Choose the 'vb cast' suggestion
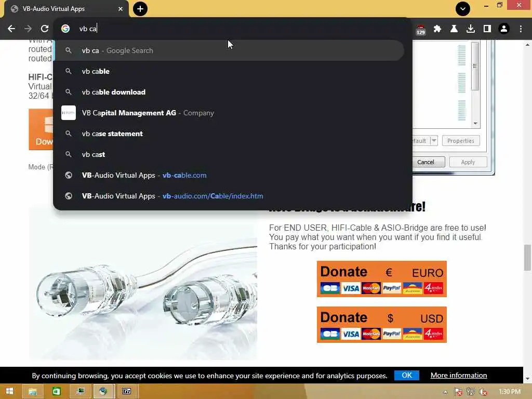The width and height of the screenshot is (532, 399). 229,154
